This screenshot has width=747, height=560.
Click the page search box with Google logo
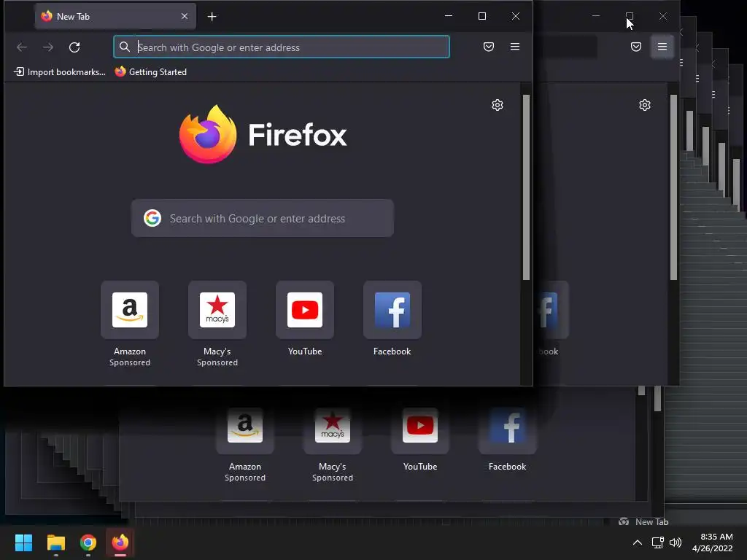tap(263, 218)
